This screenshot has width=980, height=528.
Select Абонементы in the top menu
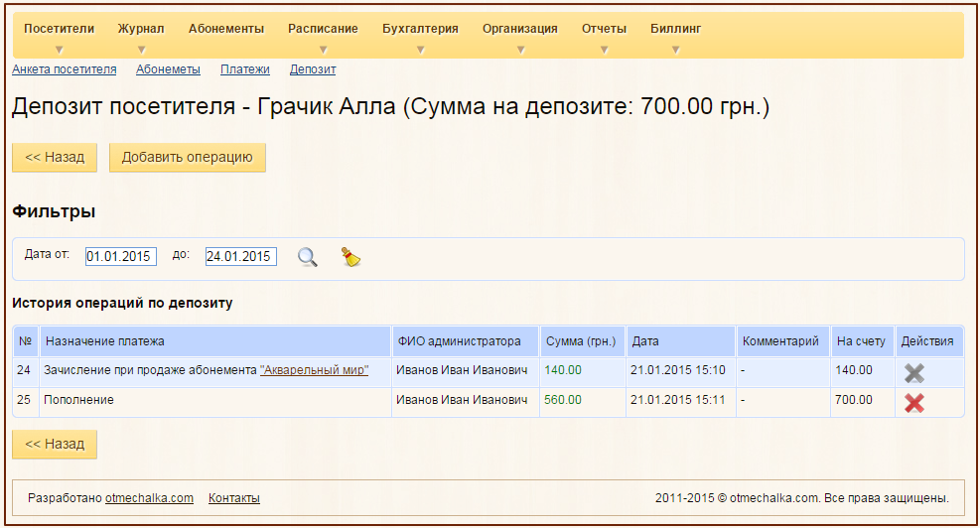click(x=226, y=30)
